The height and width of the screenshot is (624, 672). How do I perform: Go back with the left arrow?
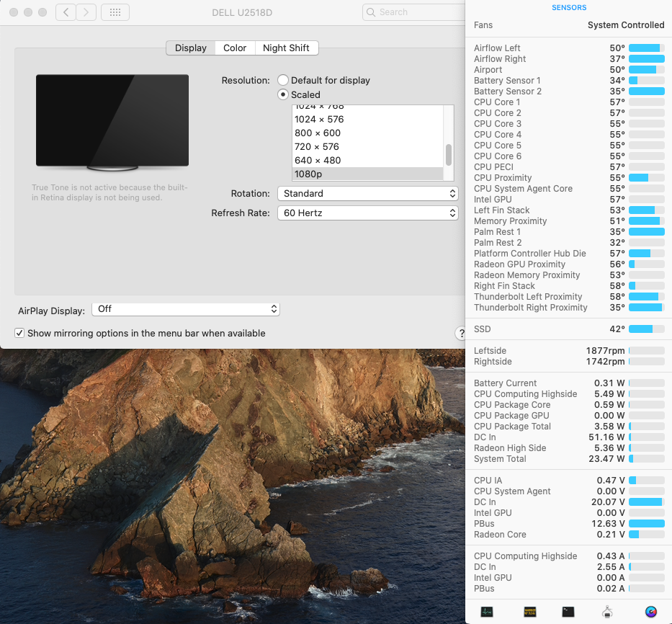[66, 12]
